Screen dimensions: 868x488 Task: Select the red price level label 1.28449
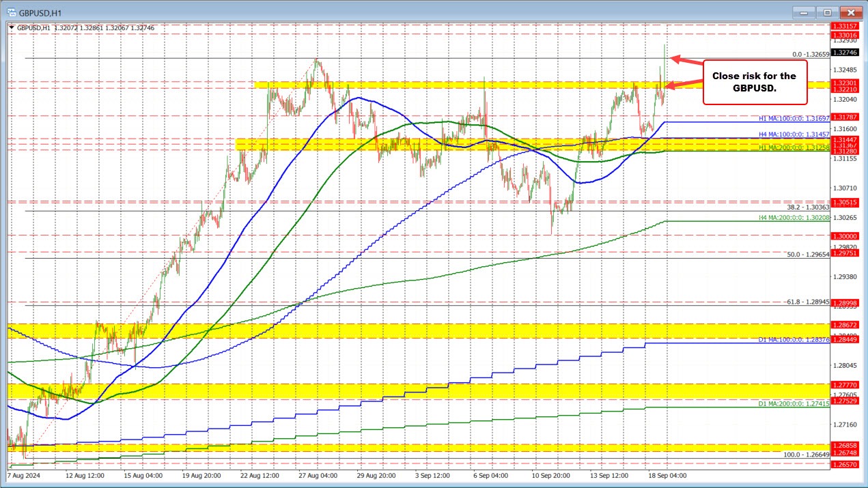(x=844, y=338)
